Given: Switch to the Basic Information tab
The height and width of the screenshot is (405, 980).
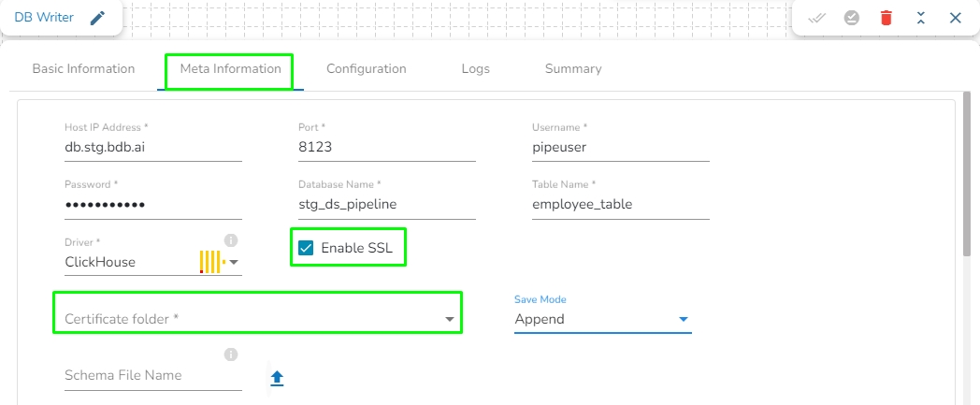Looking at the screenshot, I should pos(83,69).
